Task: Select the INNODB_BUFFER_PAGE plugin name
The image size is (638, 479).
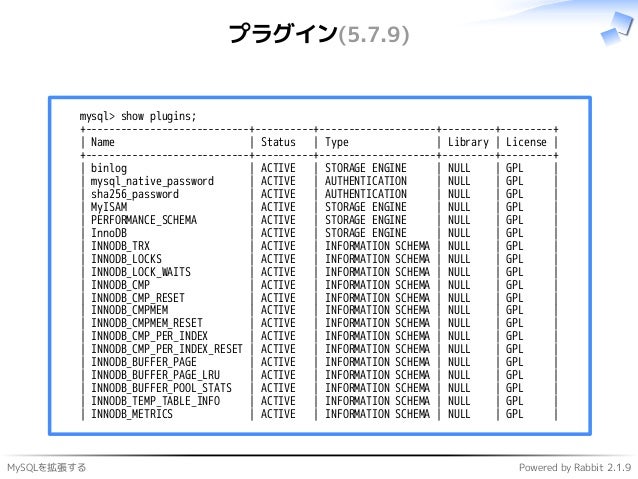Action: point(144,362)
